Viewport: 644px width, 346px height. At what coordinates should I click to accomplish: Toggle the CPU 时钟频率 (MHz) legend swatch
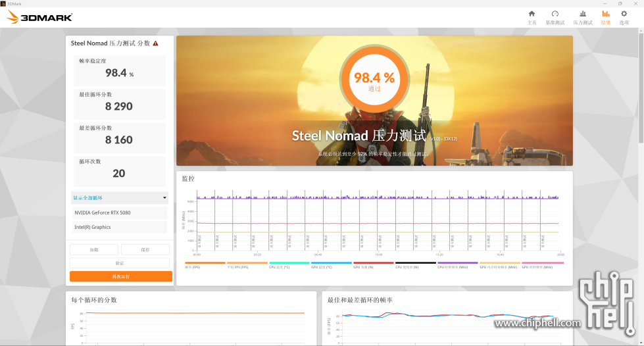(458, 264)
